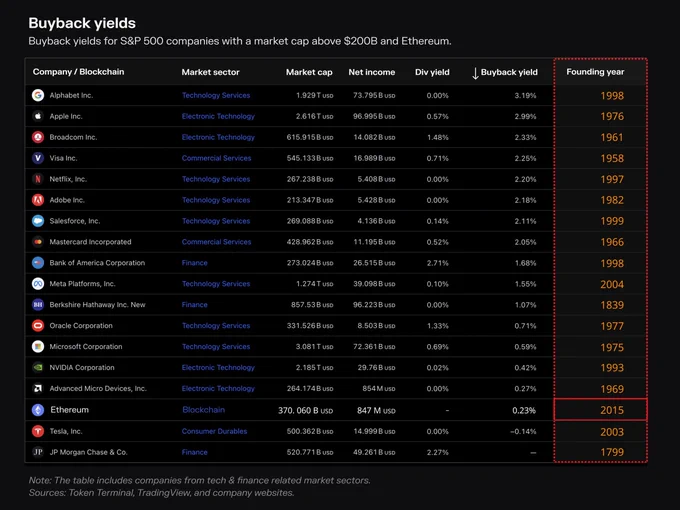Sort by the Market sector column header
The height and width of the screenshot is (510, 680).
click(x=210, y=72)
